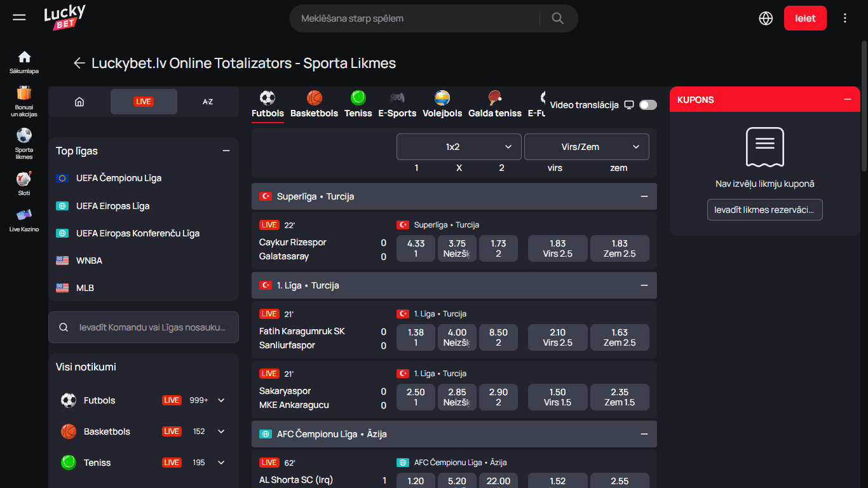Click the Turkey flag in Superlīga header
The height and width of the screenshot is (488, 868).
coord(266,196)
